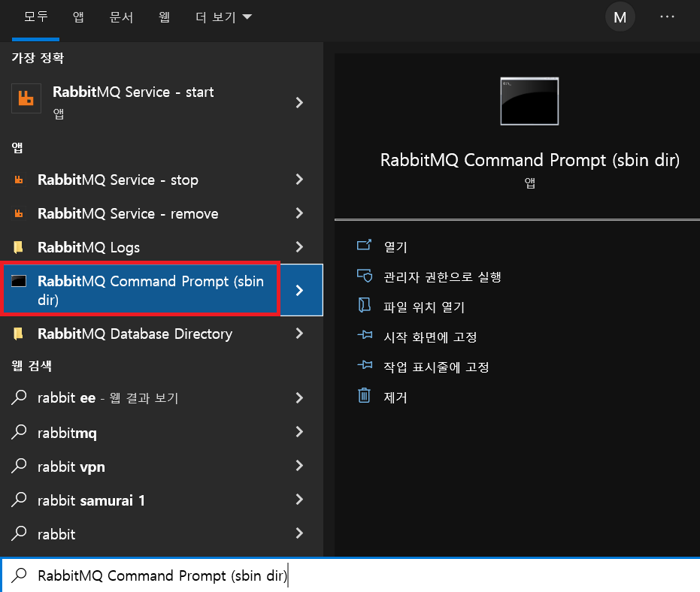Select the plain rabbit suggestion
This screenshot has width=700, height=592.
pos(140,534)
